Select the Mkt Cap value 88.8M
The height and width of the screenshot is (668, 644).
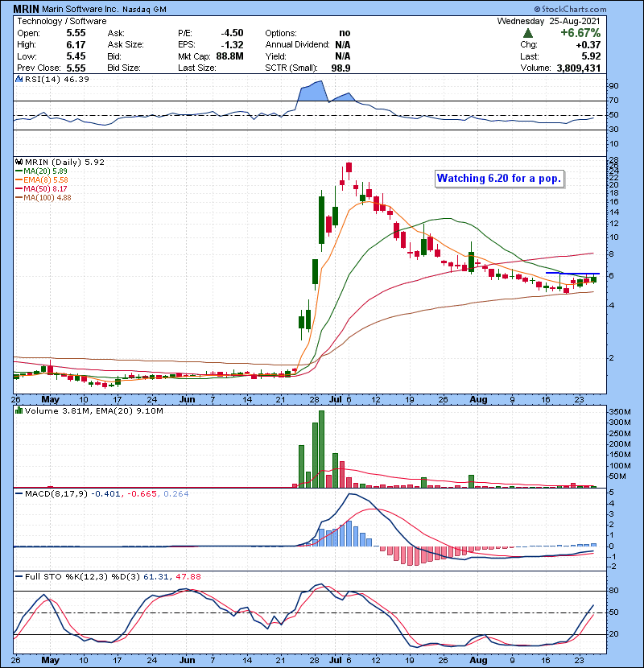pos(229,56)
